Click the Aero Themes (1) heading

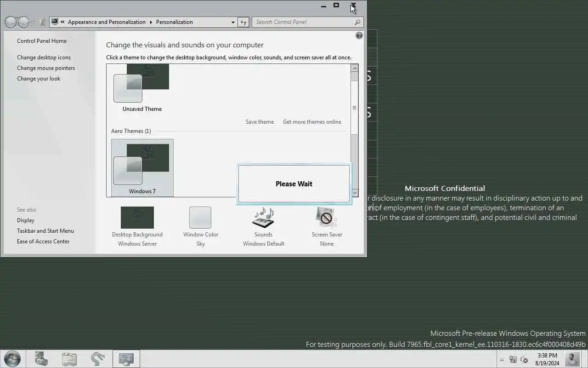click(x=131, y=131)
